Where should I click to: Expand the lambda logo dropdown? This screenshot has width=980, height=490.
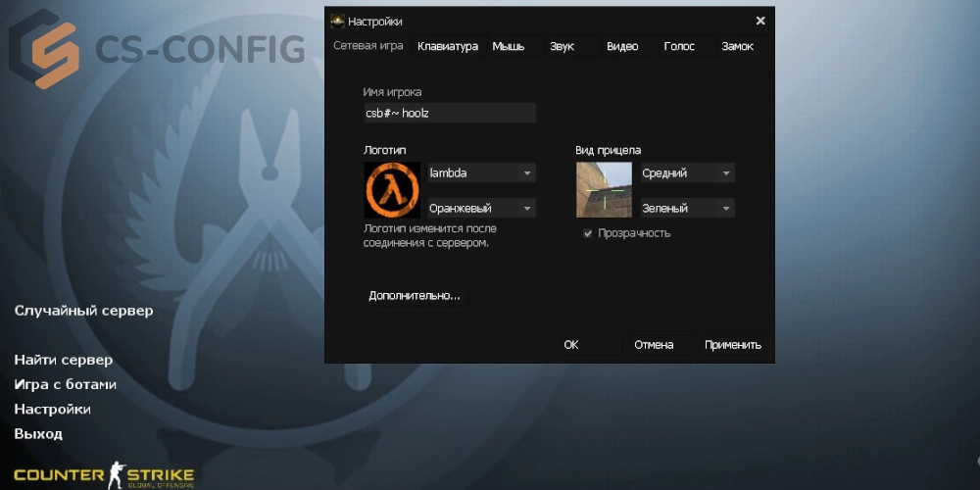click(481, 173)
